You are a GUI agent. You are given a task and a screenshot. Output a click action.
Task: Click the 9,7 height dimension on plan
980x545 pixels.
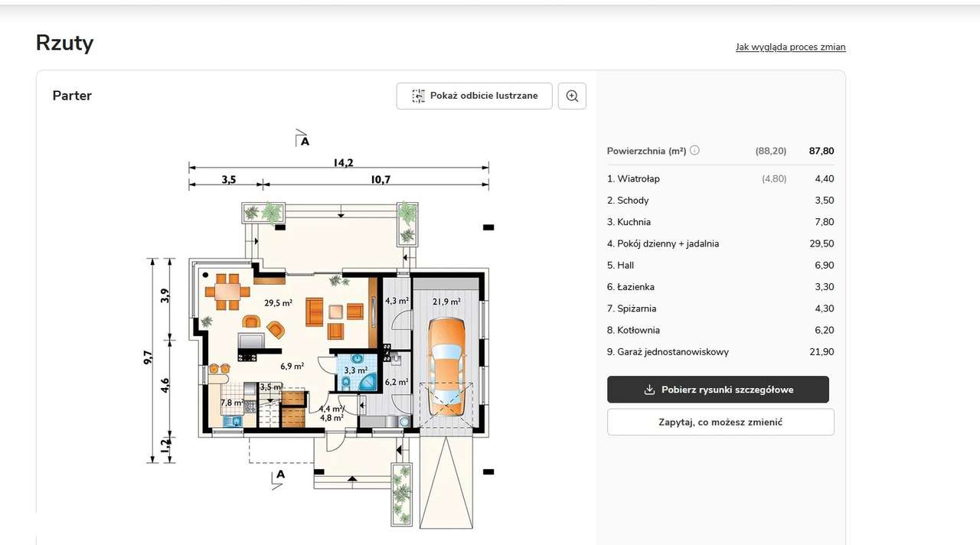coord(148,357)
